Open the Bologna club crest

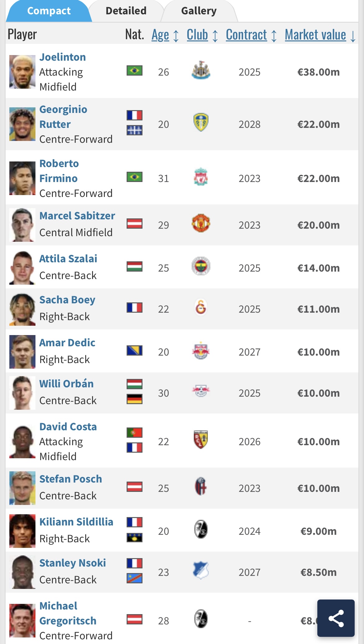click(201, 487)
